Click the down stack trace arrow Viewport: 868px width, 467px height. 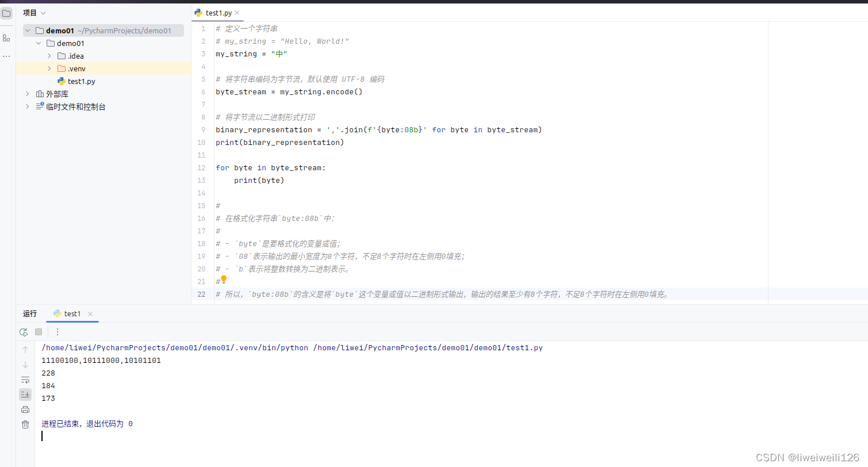25,365
